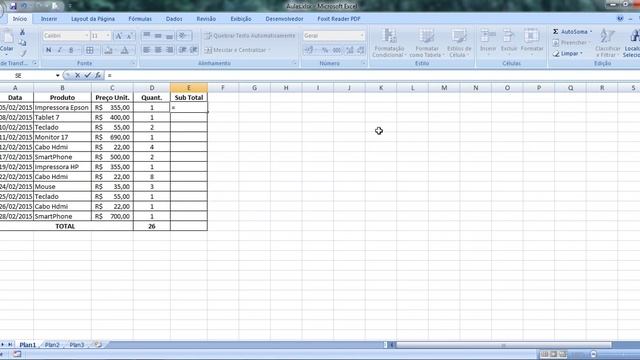Viewport: 640px width, 360px height.
Task: Open the Desenvolvedor tab
Action: (284, 19)
